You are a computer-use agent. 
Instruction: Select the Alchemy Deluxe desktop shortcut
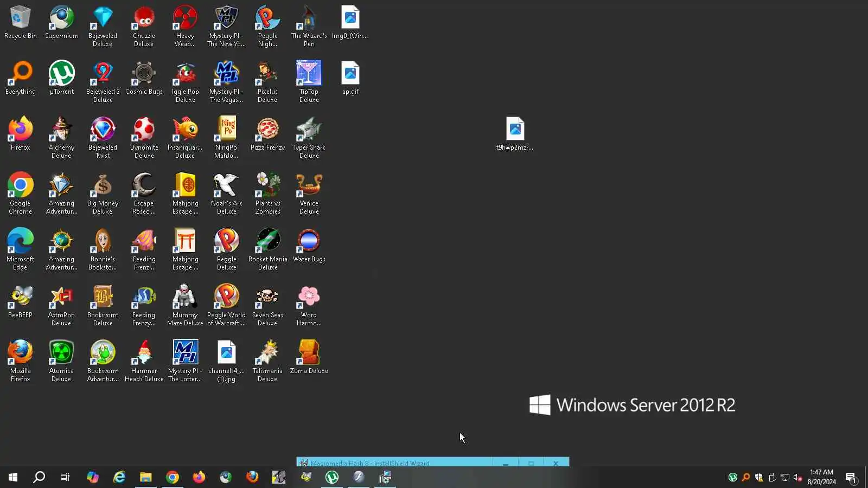61,138
